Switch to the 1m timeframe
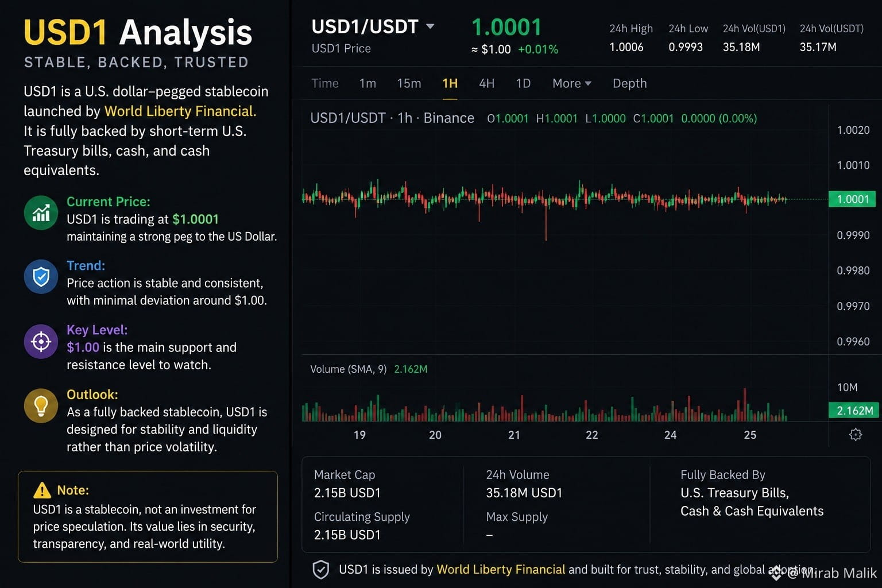Screen dimensions: 882x588 click(367, 83)
